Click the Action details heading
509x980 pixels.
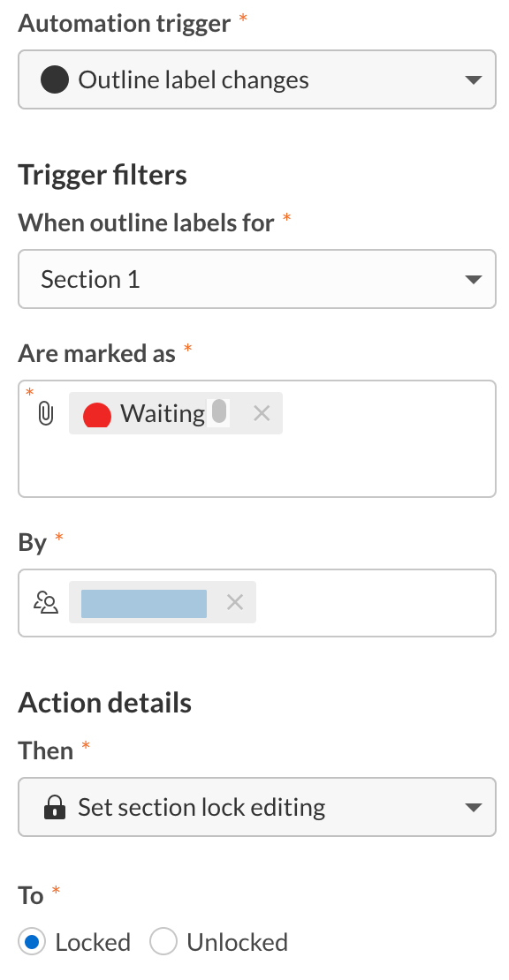(x=105, y=702)
